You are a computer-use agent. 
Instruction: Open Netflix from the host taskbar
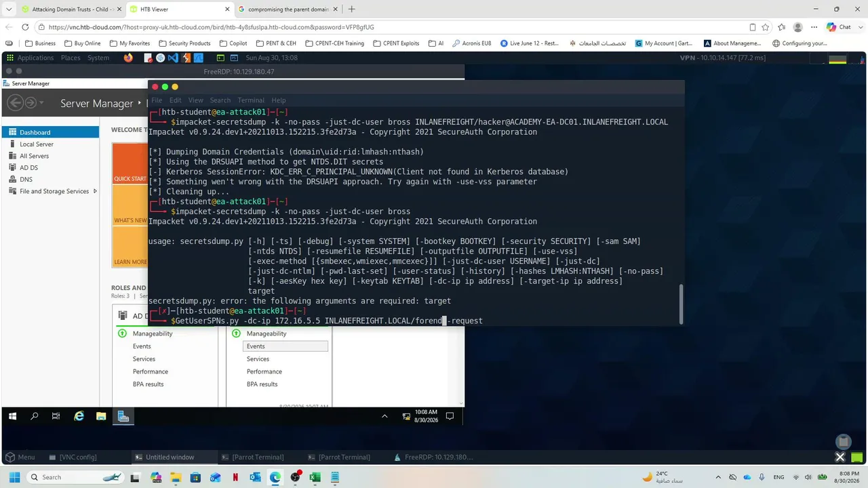pyautogui.click(x=235, y=477)
